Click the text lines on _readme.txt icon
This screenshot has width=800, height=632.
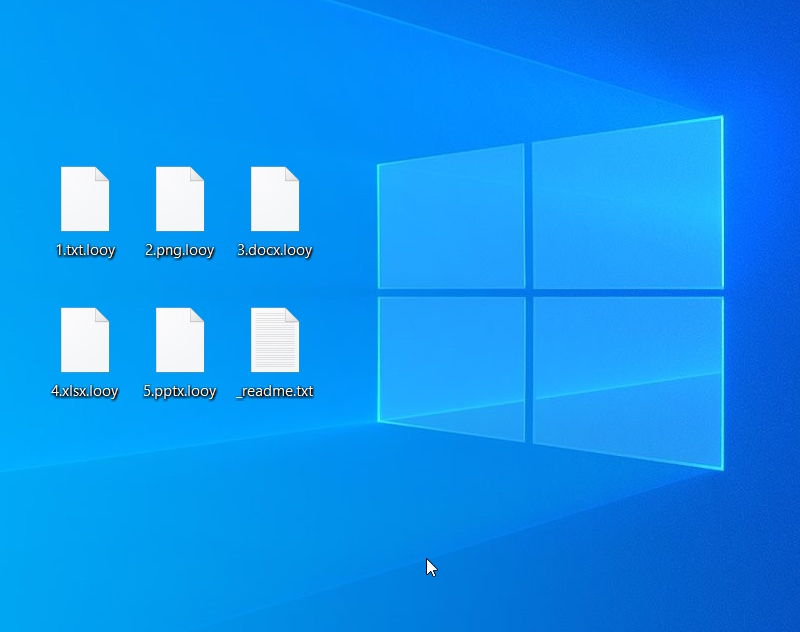click(273, 345)
